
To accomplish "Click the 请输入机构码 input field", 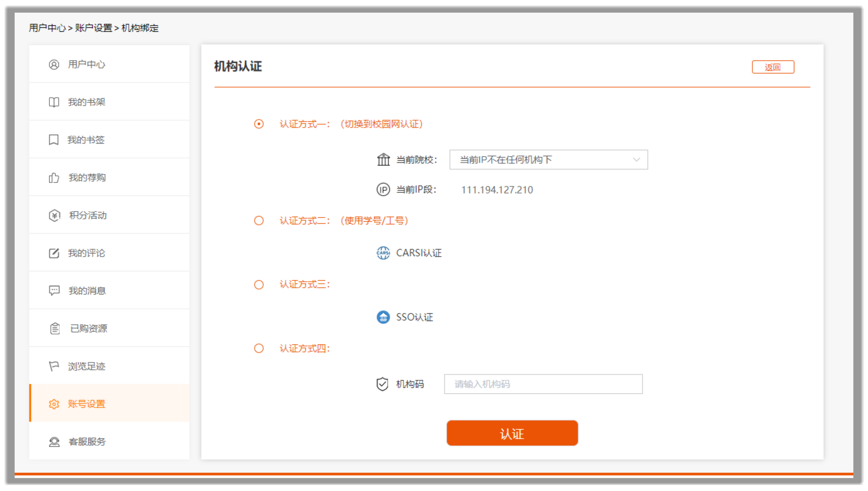I will click(543, 384).
